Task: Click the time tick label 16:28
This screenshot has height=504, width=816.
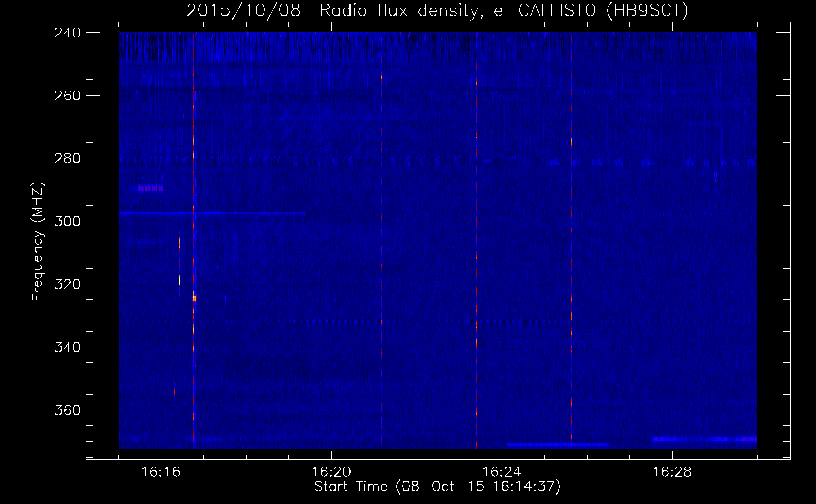Action: click(672, 472)
